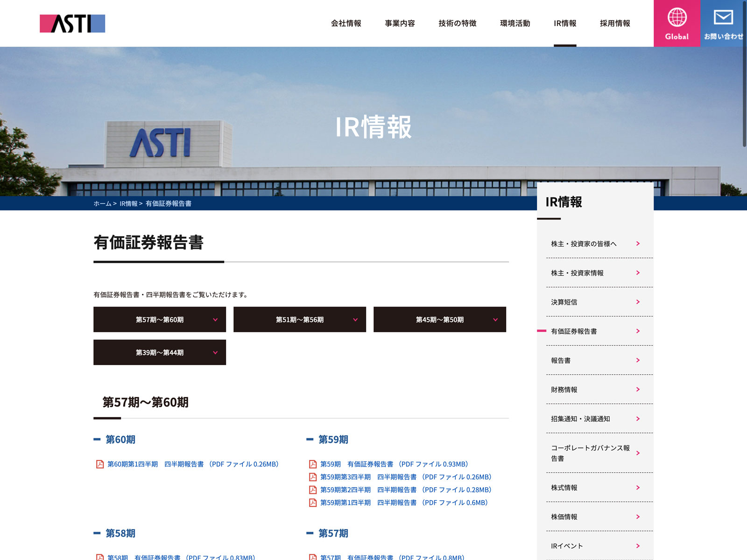This screenshot has height=560, width=747.
Task: Open 採用情報 in top navigation
Action: coord(615,23)
